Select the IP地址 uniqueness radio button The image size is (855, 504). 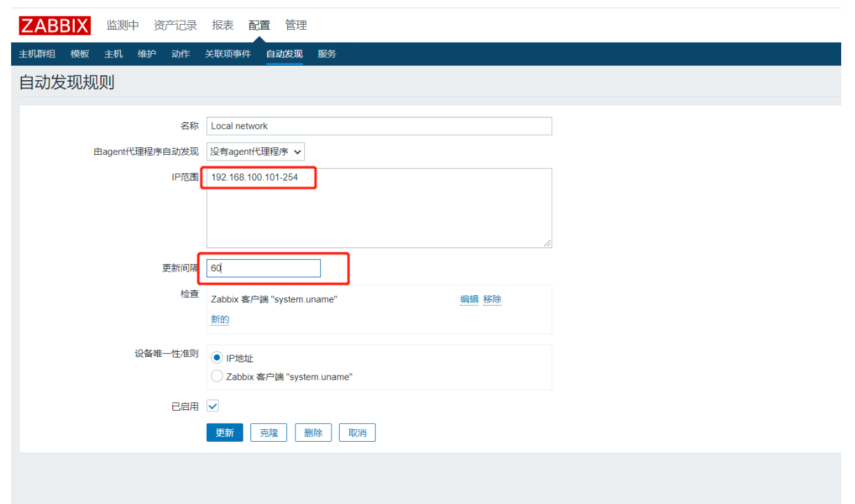click(217, 358)
